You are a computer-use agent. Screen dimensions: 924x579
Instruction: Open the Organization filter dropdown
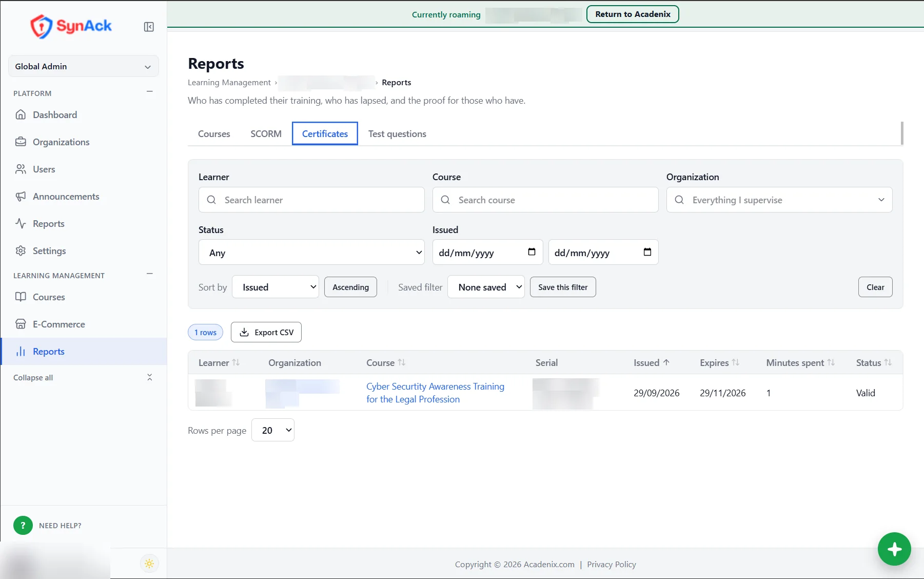coord(779,200)
